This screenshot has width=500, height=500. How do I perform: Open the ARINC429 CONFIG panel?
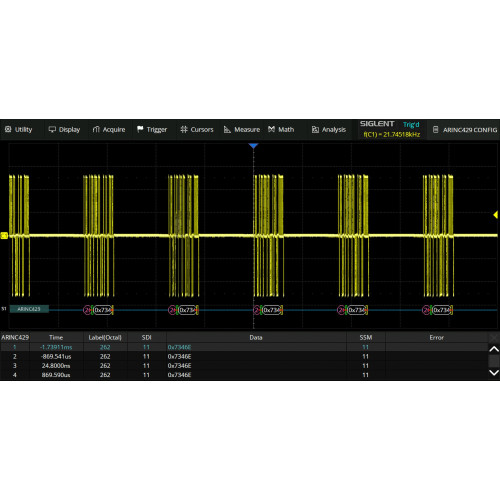coord(465,130)
